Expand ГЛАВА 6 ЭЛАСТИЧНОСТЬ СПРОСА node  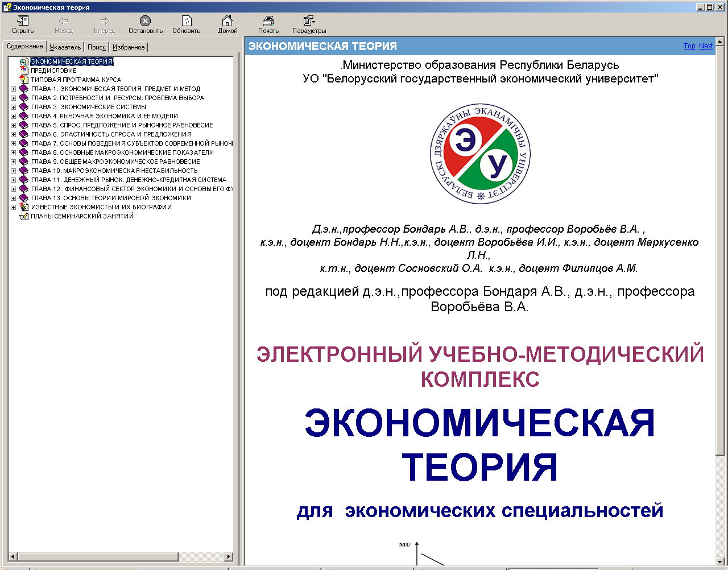(14, 134)
